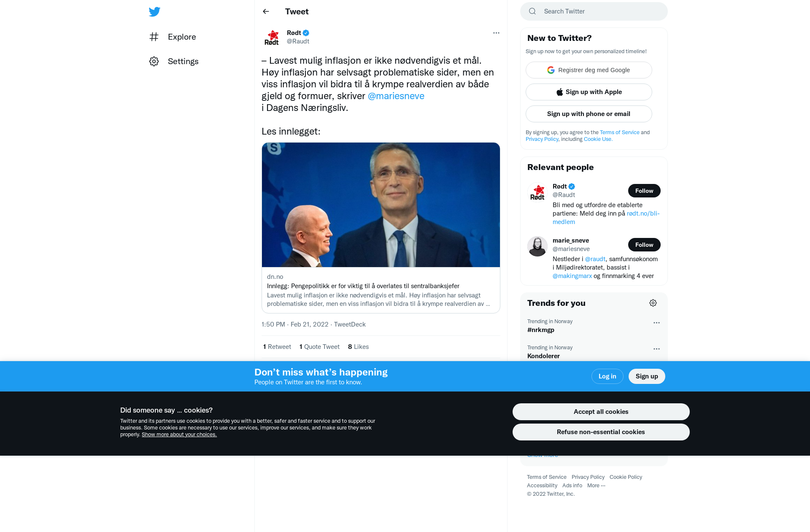Open More footer links menu
The width and height of the screenshot is (810, 532).
[596, 486]
